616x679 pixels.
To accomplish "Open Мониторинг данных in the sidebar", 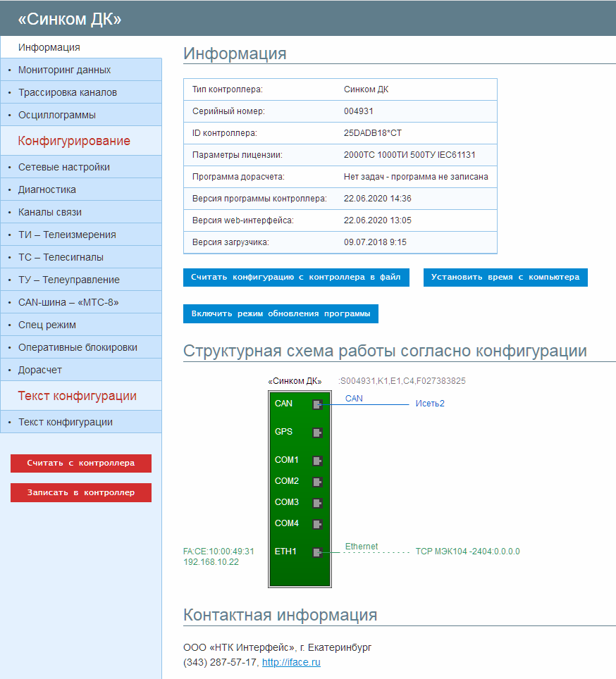I will (64, 70).
